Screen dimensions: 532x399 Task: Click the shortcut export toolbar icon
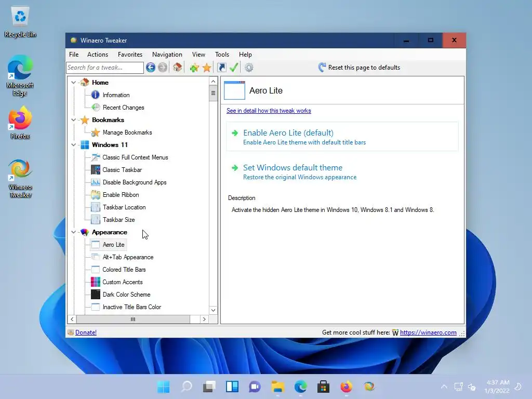click(x=221, y=68)
